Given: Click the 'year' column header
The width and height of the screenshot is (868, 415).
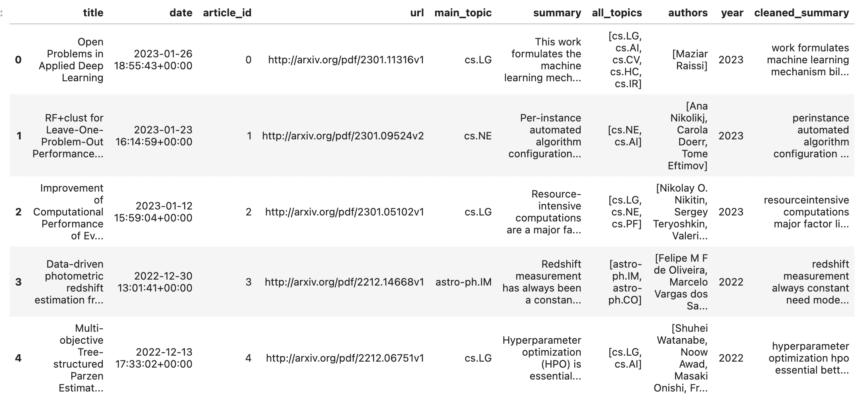Looking at the screenshot, I should [732, 13].
